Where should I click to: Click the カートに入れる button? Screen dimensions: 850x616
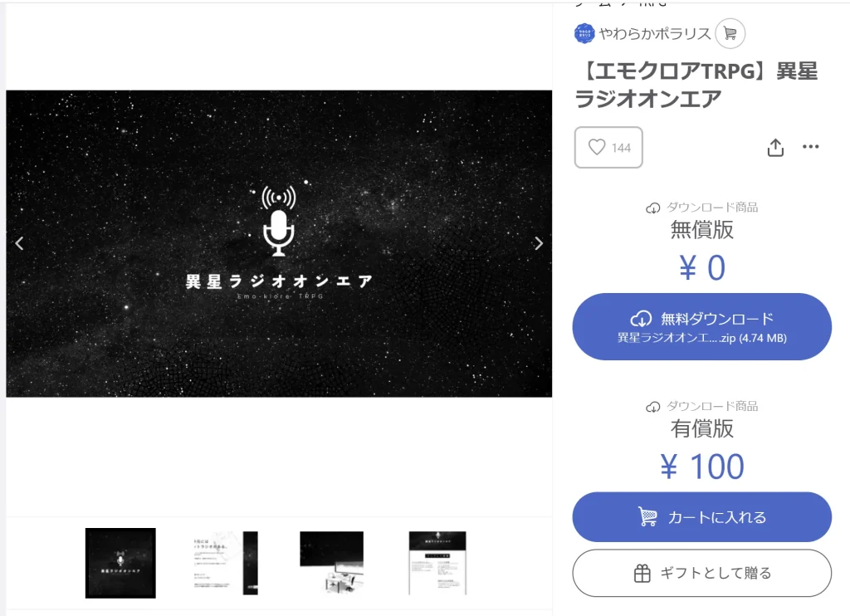point(702,517)
